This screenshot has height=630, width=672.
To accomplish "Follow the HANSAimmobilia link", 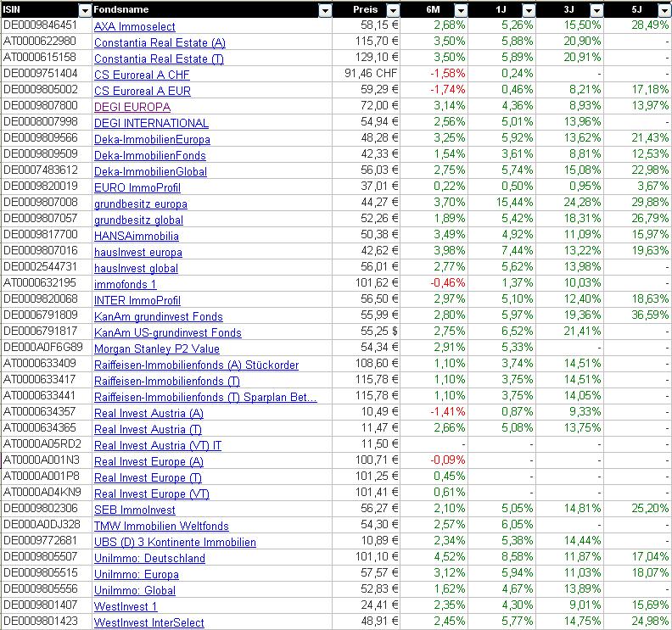I will click(137, 236).
